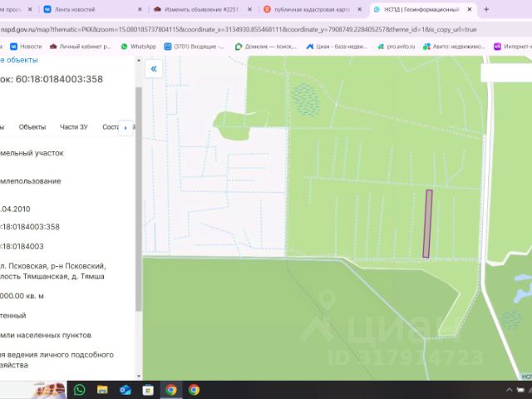The image size is (532, 399).
Task: Open pro.avito.ru bookmark
Action: coord(397,47)
